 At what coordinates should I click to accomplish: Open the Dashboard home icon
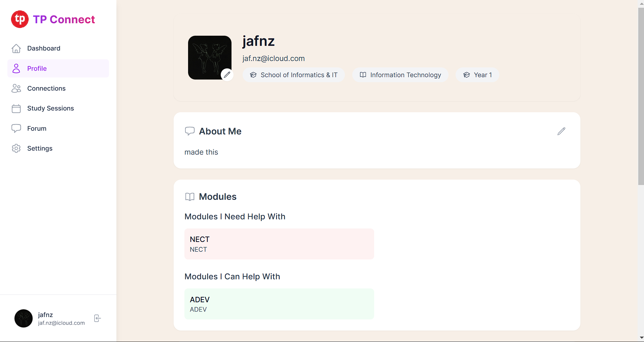(16, 49)
